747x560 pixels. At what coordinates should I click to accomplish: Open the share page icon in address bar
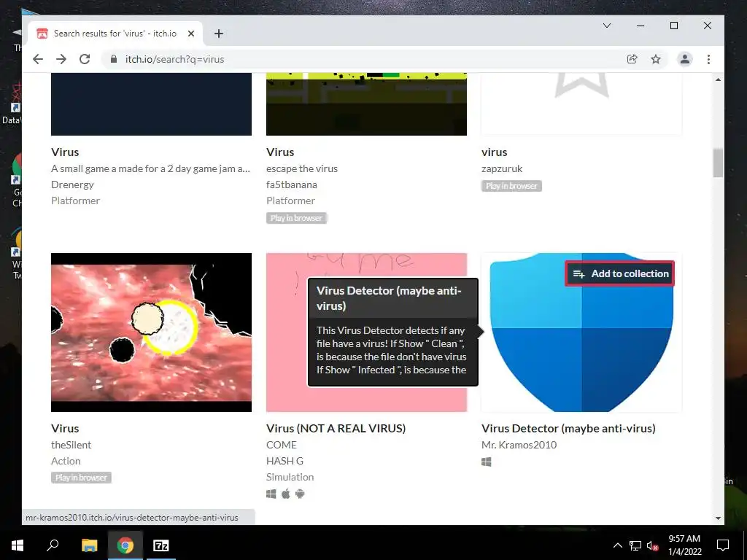coord(632,59)
